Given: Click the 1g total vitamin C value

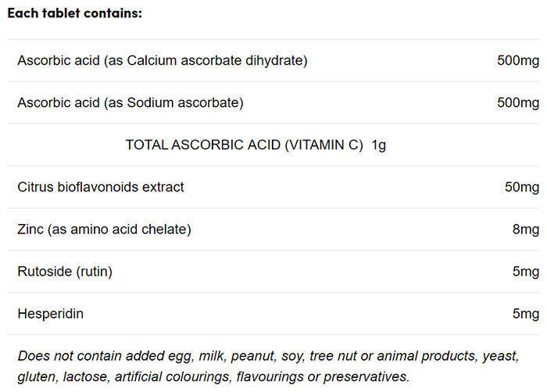Looking at the screenshot, I should (x=379, y=144).
